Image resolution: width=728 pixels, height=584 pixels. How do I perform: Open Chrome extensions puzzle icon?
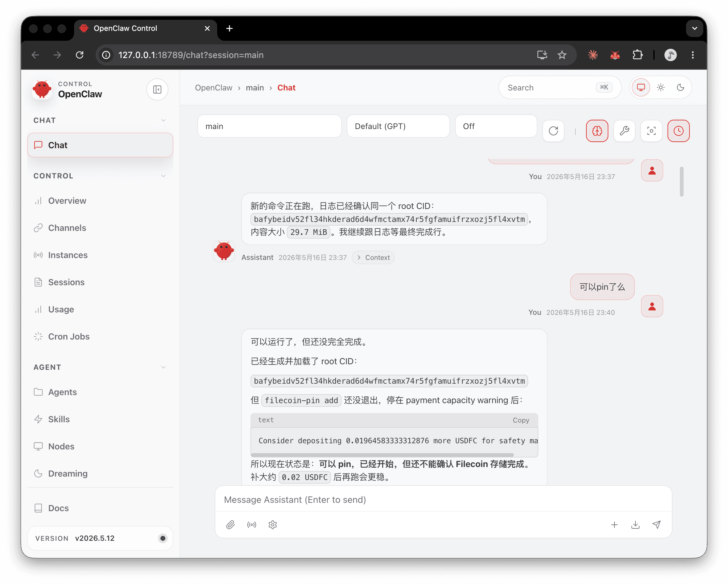tap(637, 55)
